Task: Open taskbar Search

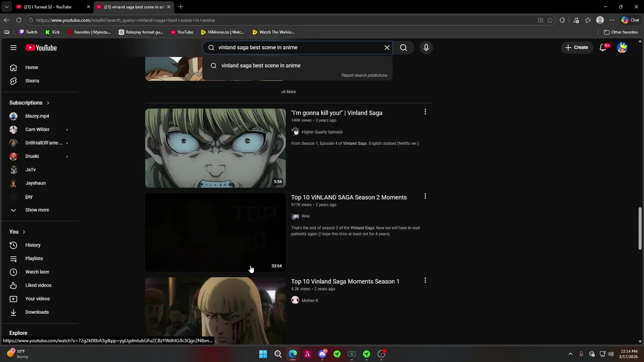Action: pyautogui.click(x=278, y=354)
